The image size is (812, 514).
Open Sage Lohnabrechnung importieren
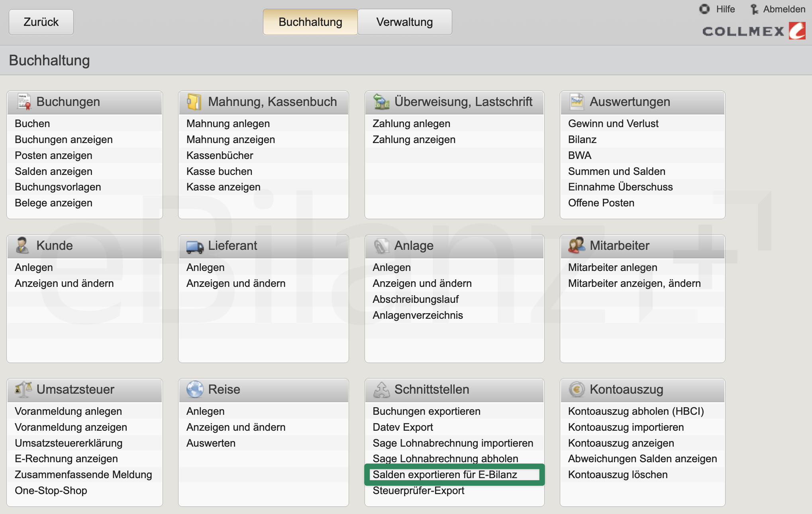(453, 443)
